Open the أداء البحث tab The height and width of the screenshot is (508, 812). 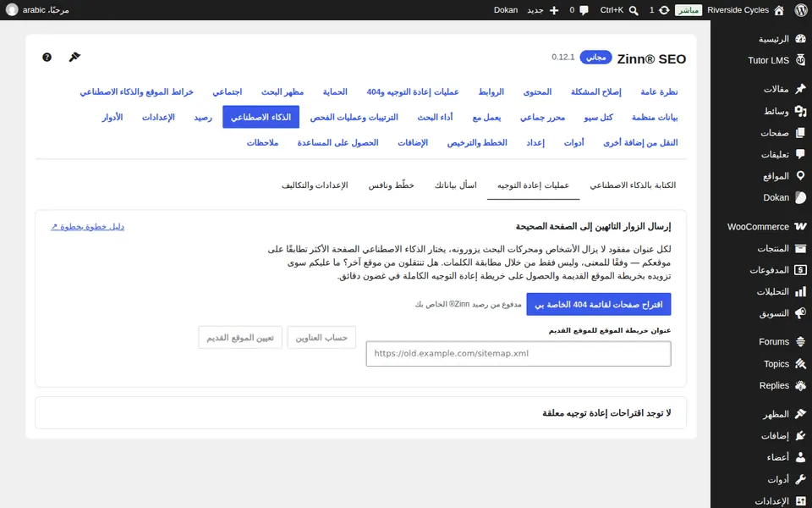[x=435, y=117]
